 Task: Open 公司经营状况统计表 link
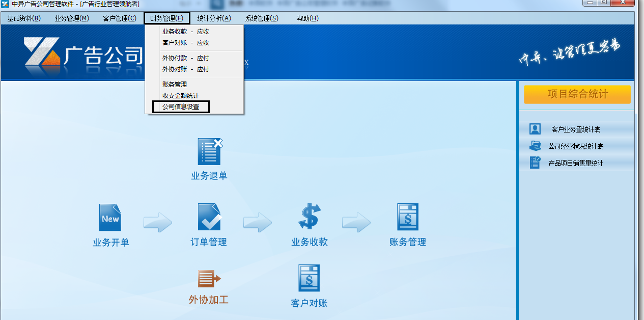pyautogui.click(x=576, y=146)
